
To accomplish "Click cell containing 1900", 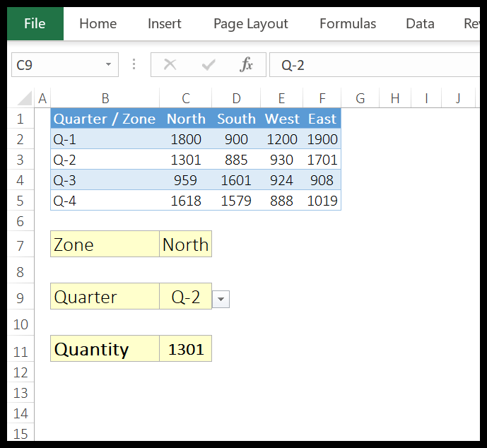I will coord(322,139).
